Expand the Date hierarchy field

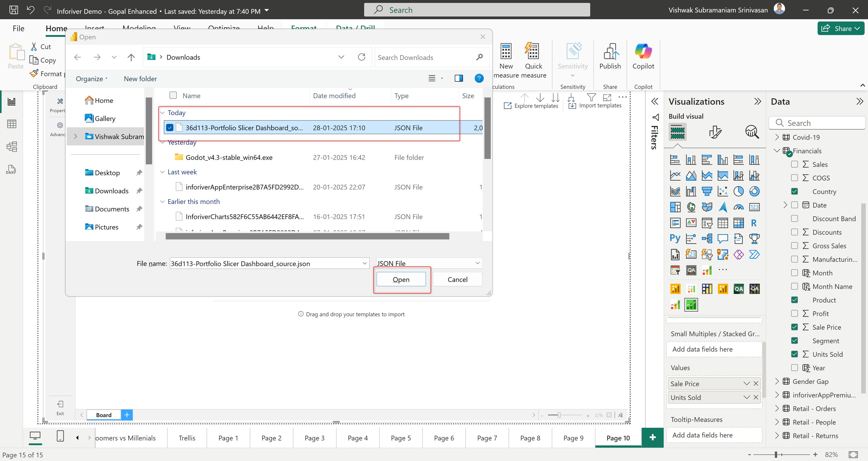[x=785, y=205]
